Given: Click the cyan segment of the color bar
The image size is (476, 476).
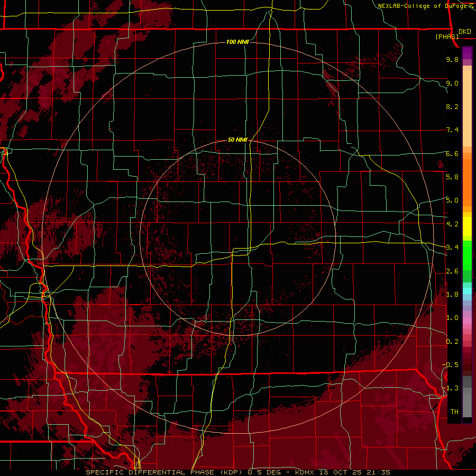Looking at the screenshot, I should 467,290.
